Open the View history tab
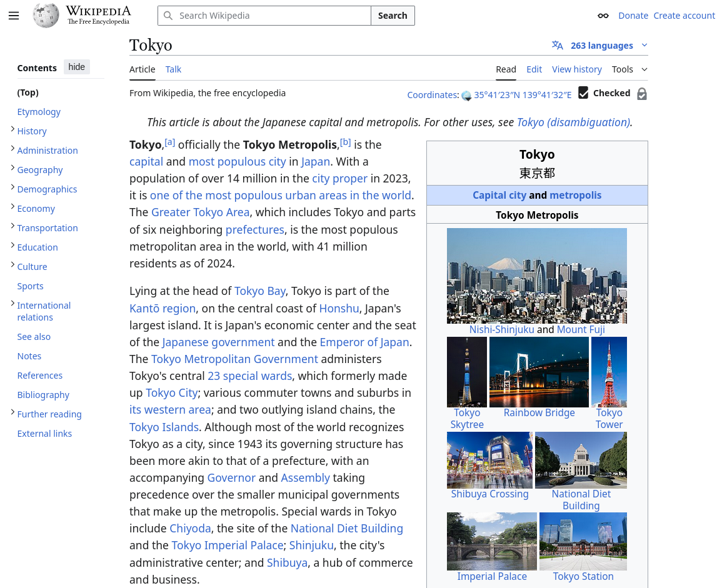 tap(576, 69)
